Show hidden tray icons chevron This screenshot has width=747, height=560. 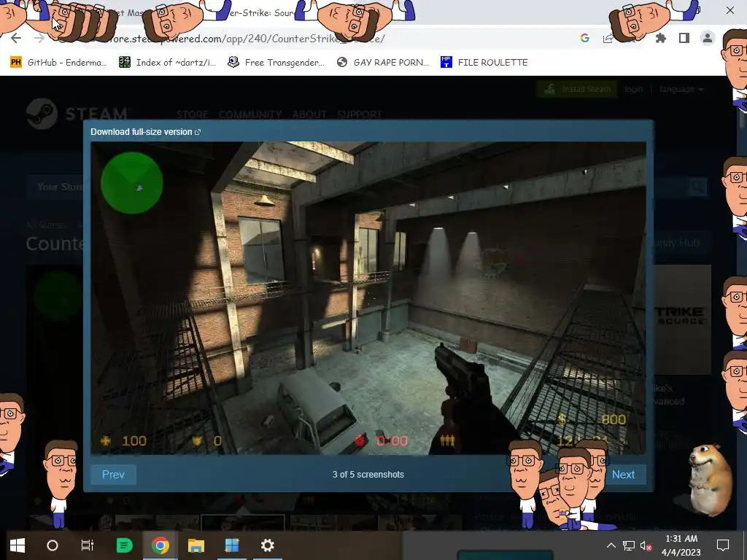pyautogui.click(x=611, y=545)
